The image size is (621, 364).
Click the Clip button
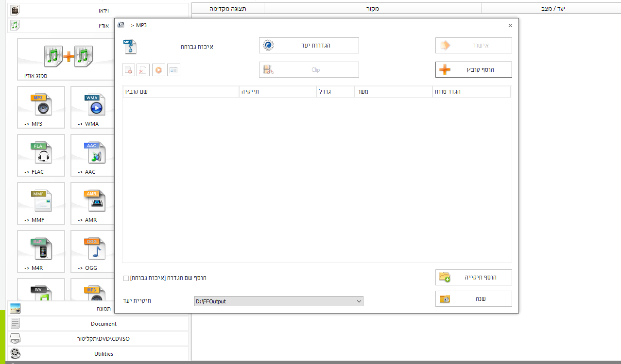pyautogui.click(x=309, y=70)
